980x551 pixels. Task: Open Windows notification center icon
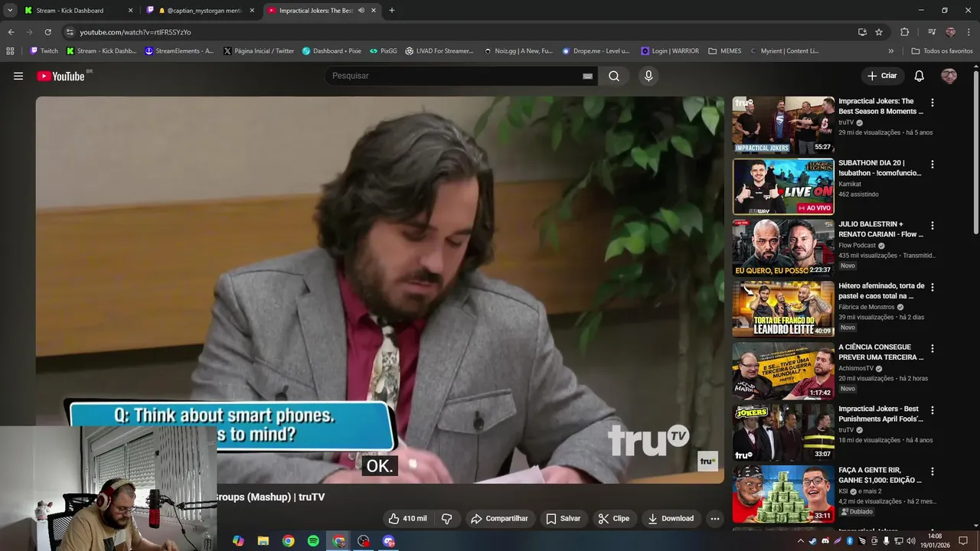pyautogui.click(x=963, y=541)
